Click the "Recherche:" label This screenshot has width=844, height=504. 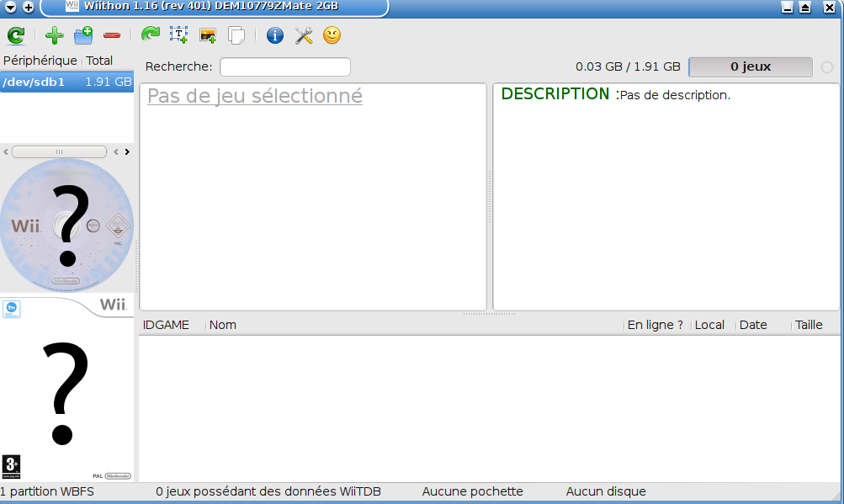tap(178, 66)
